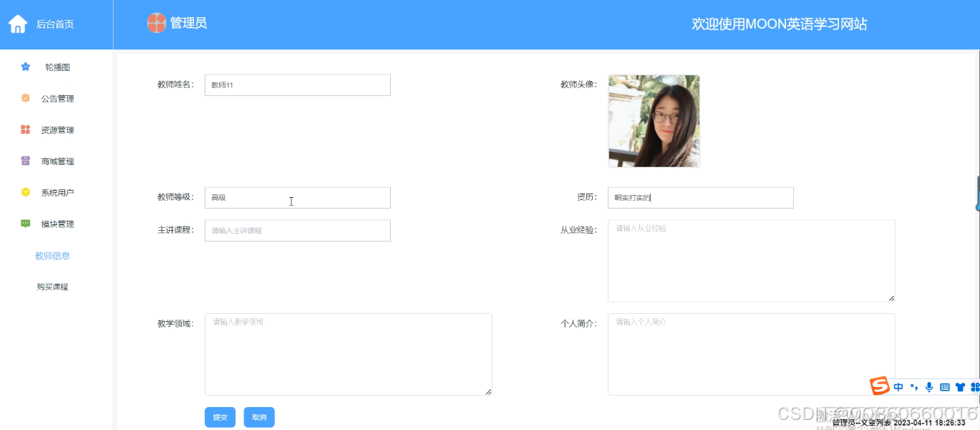Click the 教师头像 label
This screenshot has height=430, width=980.
tap(578, 85)
